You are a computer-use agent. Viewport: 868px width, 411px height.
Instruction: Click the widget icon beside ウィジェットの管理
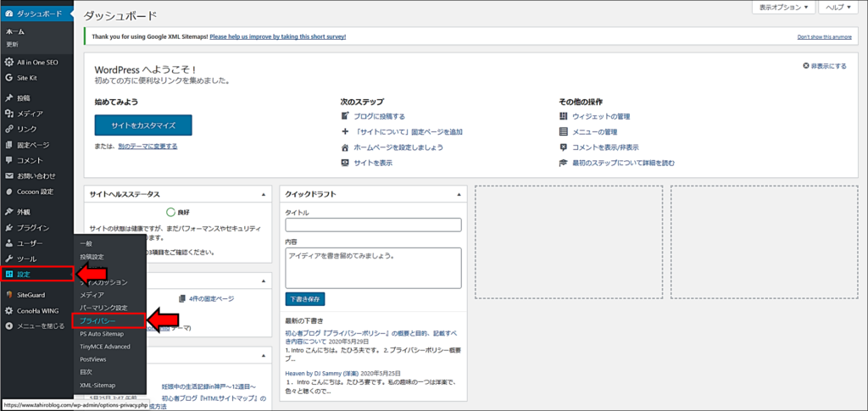click(x=564, y=116)
